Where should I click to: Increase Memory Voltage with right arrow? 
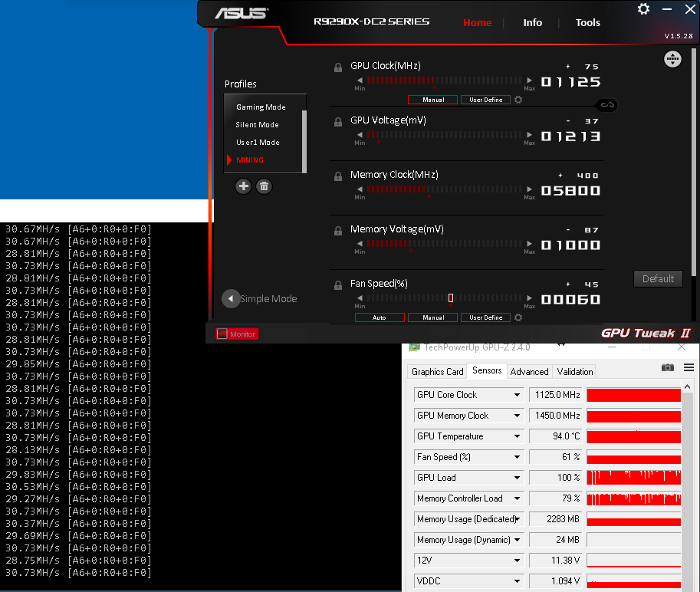529,244
